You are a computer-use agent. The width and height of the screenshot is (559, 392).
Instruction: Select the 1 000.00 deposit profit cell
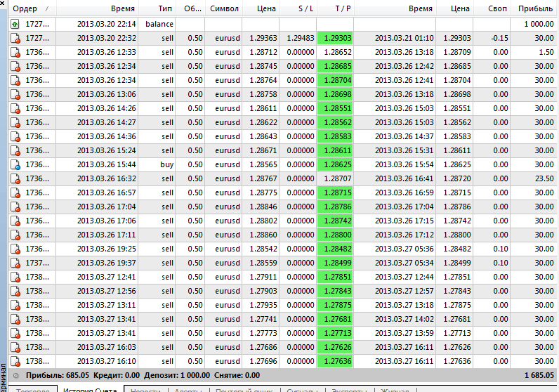(539, 25)
